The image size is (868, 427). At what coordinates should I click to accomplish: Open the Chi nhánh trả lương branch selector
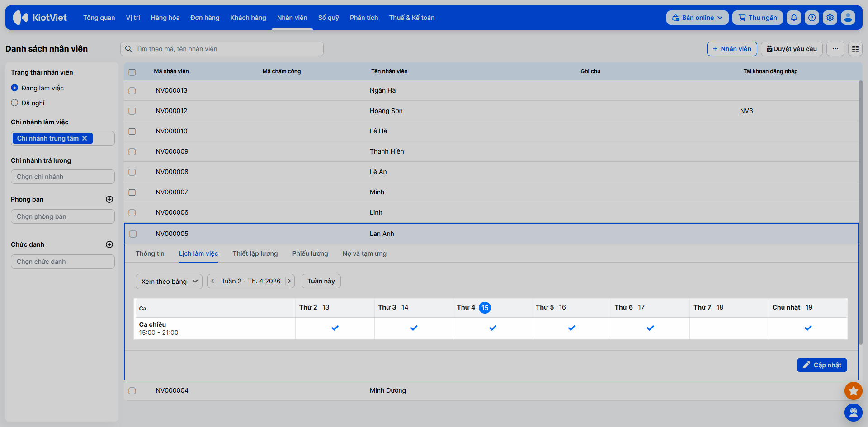pos(63,177)
